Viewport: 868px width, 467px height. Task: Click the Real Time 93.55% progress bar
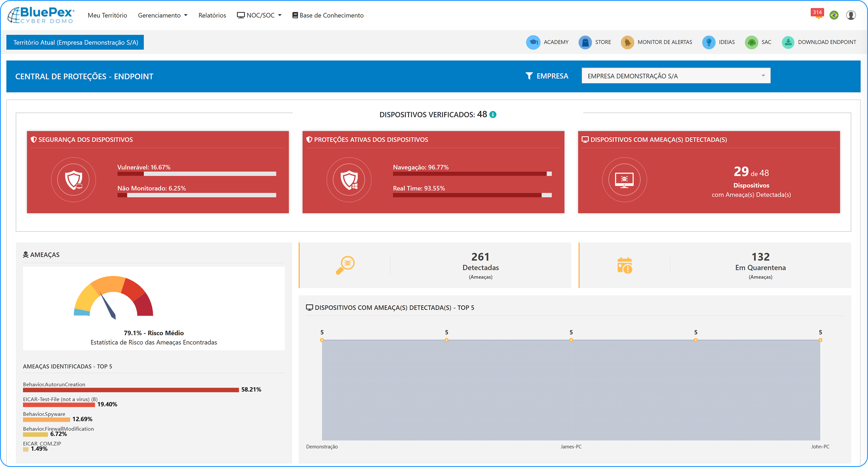coord(472,195)
